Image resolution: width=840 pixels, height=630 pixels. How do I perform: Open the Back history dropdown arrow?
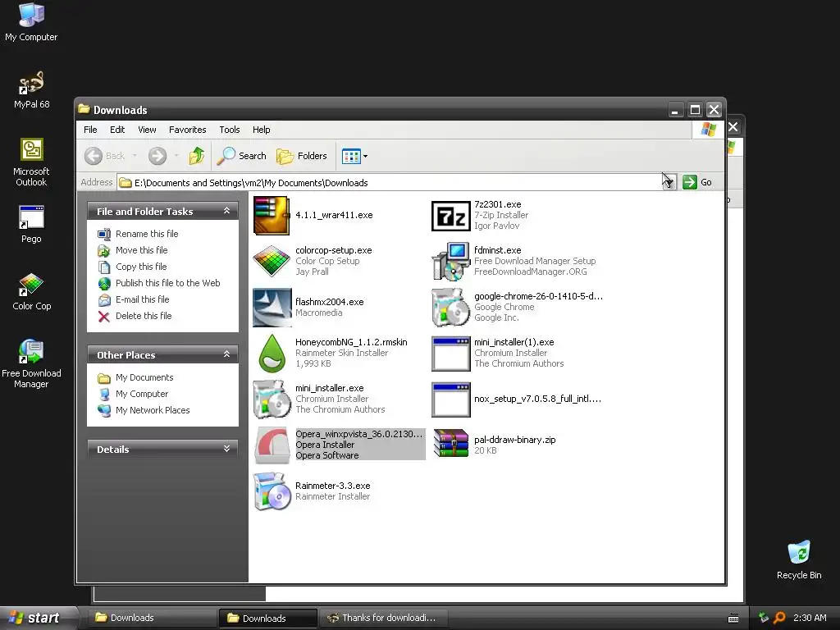[135, 156]
